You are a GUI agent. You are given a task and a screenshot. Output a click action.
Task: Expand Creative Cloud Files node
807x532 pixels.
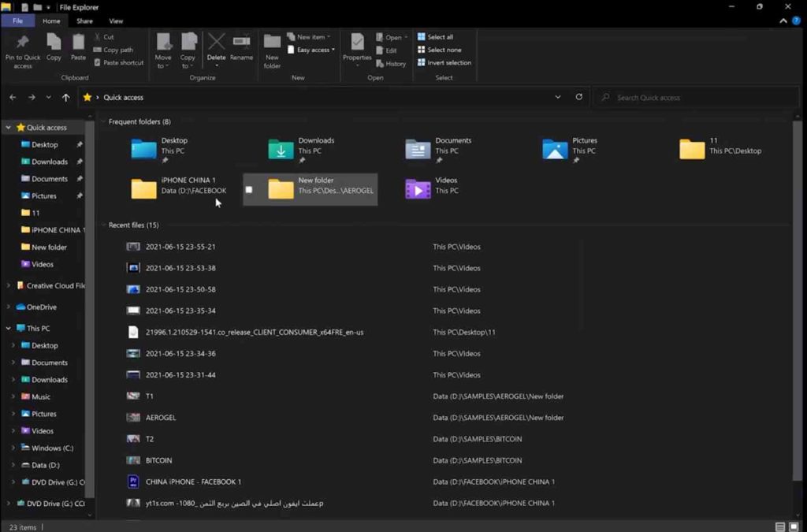click(8, 285)
